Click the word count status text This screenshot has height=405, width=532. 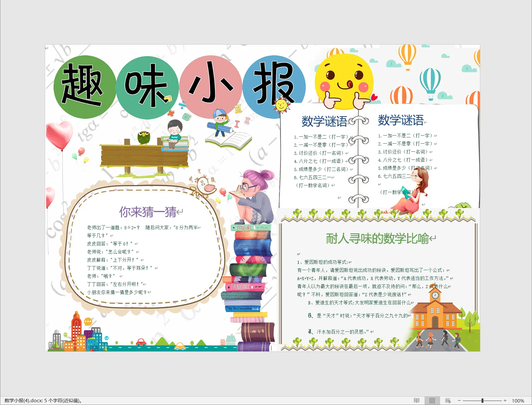(x=44, y=401)
